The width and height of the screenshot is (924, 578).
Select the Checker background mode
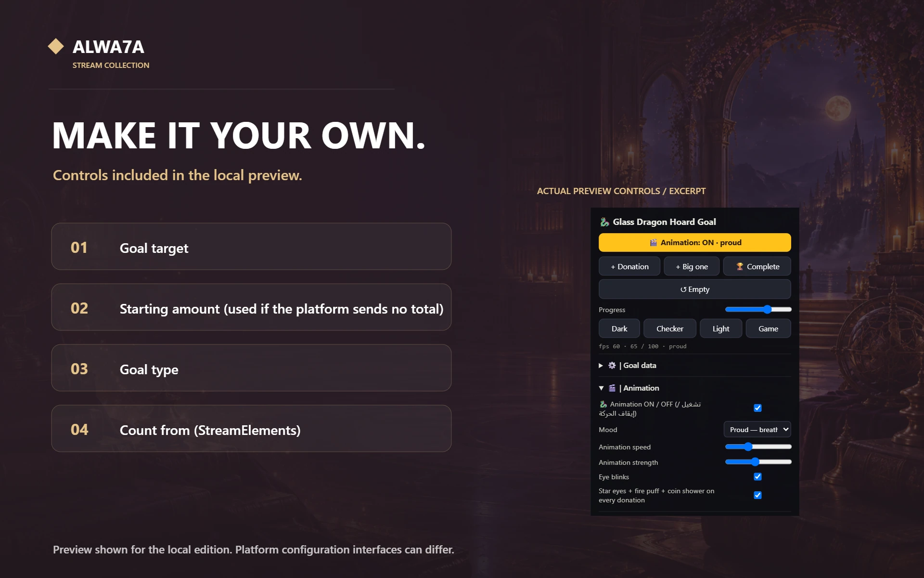tap(669, 328)
